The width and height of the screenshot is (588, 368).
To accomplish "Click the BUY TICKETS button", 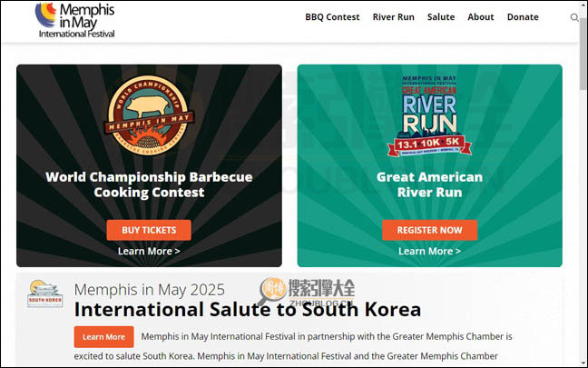I will point(149,230).
